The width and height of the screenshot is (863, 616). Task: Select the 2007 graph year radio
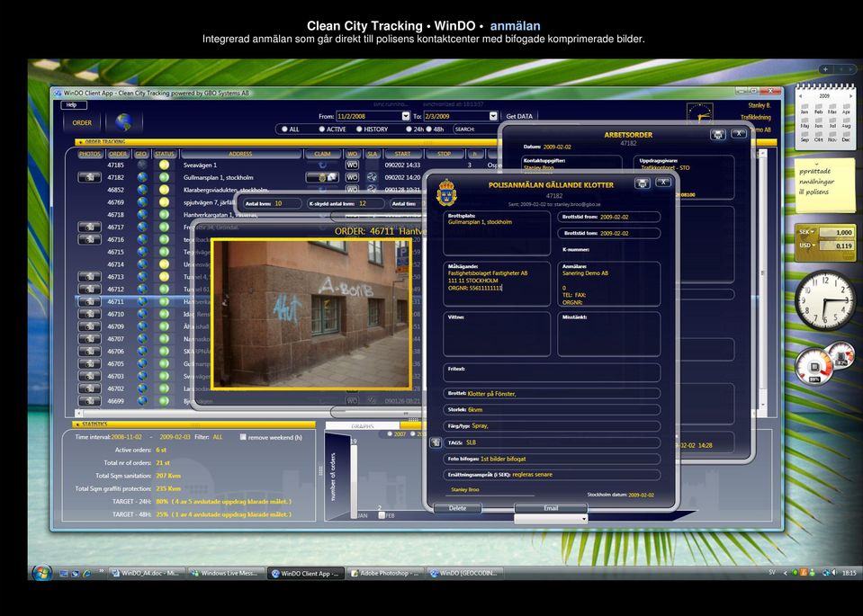point(391,434)
